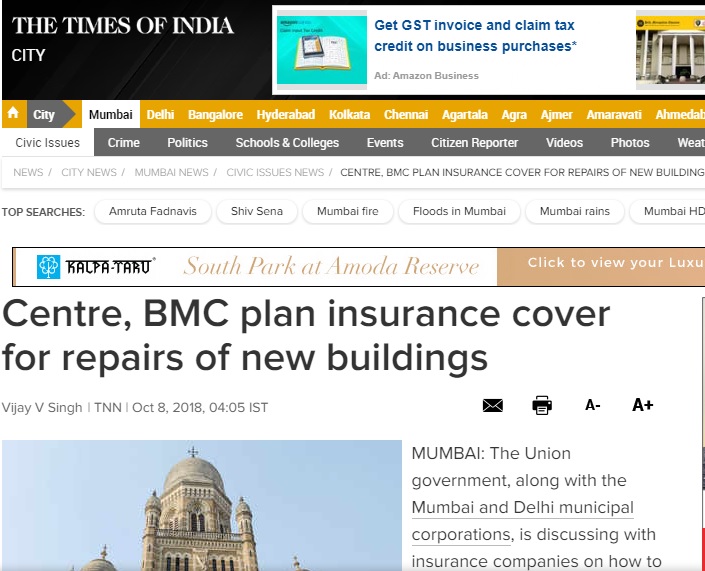Print the article with printer icon

pos(542,406)
